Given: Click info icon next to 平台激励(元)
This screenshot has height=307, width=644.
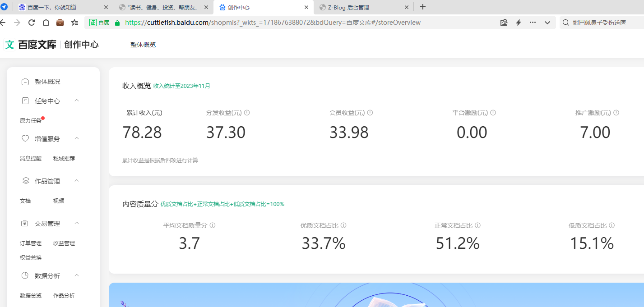Looking at the screenshot, I should coord(493,113).
